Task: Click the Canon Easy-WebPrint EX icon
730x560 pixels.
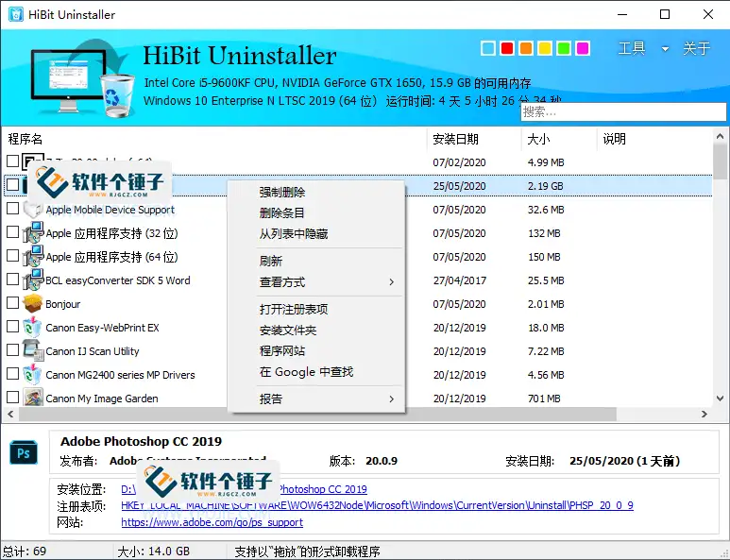Action: [x=33, y=328]
